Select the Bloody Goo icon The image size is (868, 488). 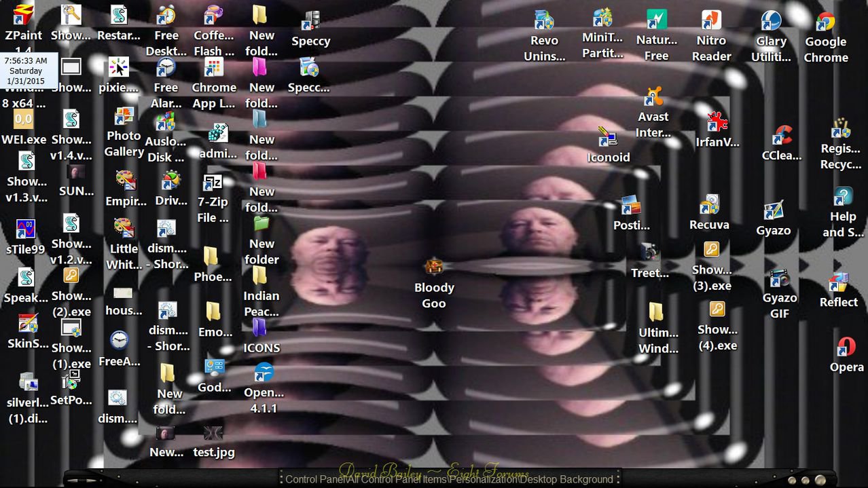[x=434, y=267]
